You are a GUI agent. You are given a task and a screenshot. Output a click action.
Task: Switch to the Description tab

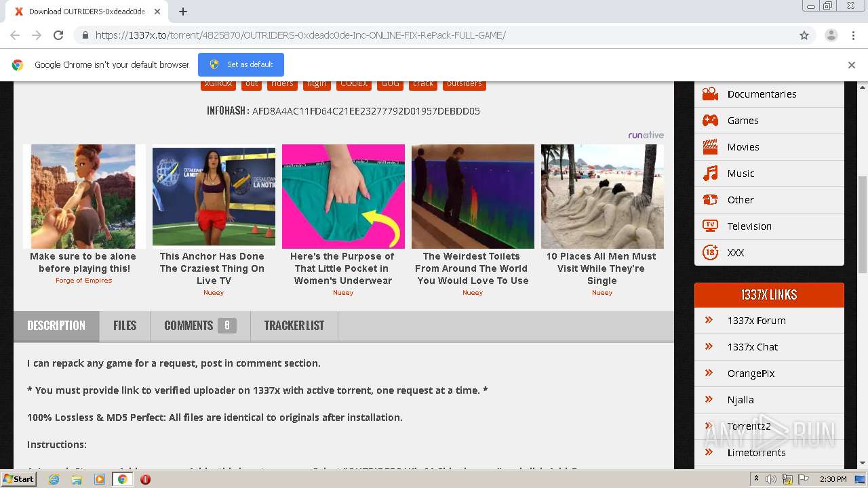click(56, 326)
